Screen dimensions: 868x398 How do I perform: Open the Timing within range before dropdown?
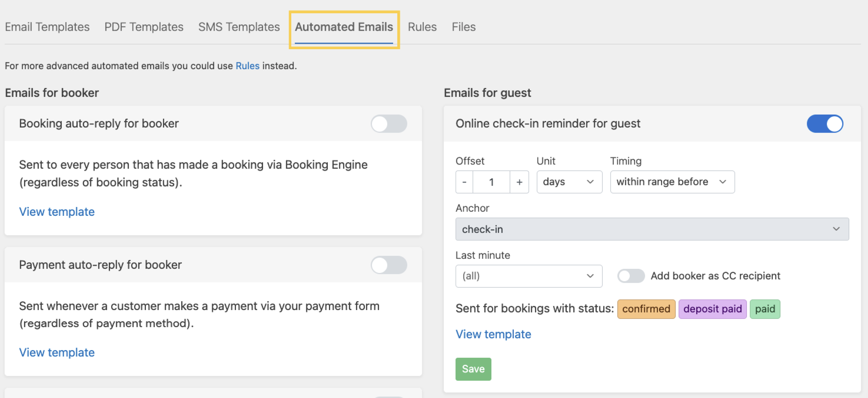click(x=672, y=182)
